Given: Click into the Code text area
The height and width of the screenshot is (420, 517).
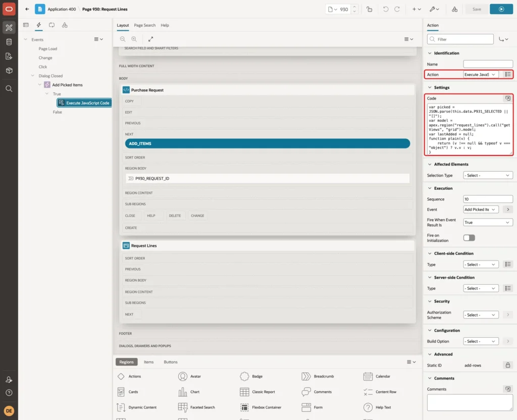Looking at the screenshot, I should pyautogui.click(x=470, y=129).
